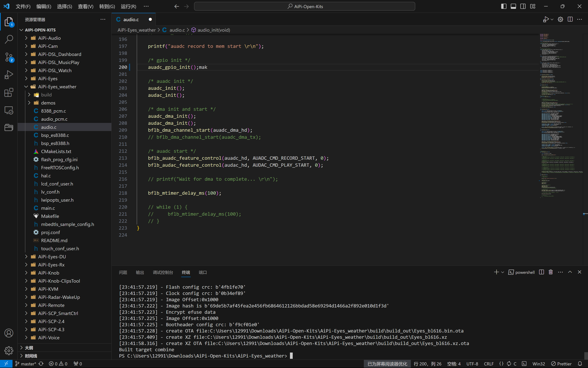Click the code minimap
Image resolution: width=588 pixels, height=368 pixels.
click(x=561, y=116)
